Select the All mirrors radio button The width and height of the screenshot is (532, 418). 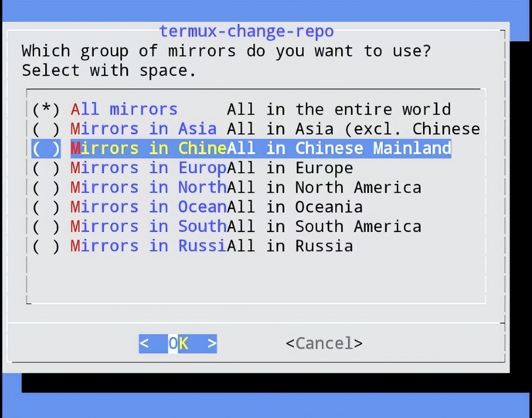46,109
